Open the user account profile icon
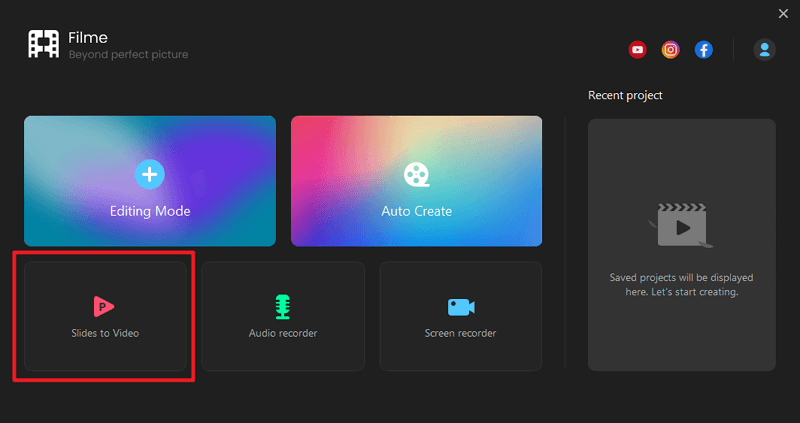Viewport: 800px width, 423px height. click(764, 50)
